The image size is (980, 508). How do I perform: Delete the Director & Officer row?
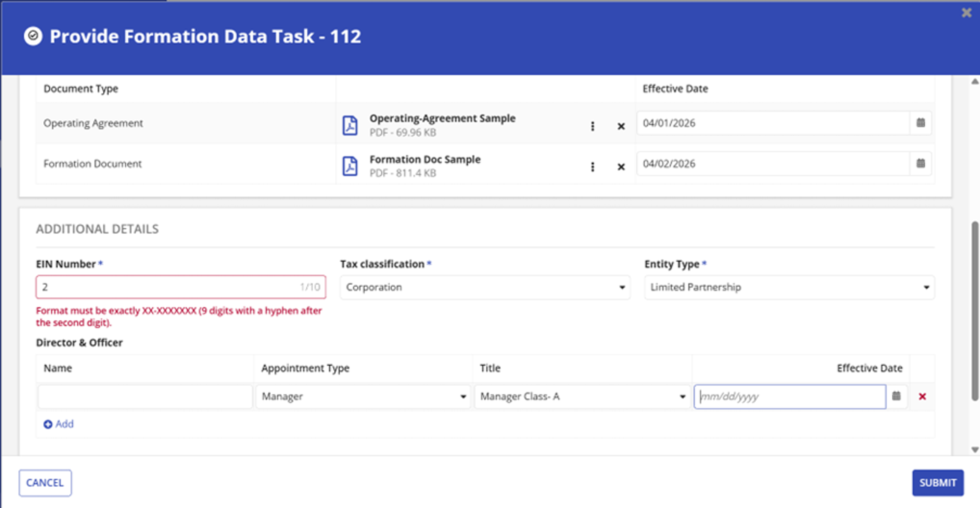(922, 396)
